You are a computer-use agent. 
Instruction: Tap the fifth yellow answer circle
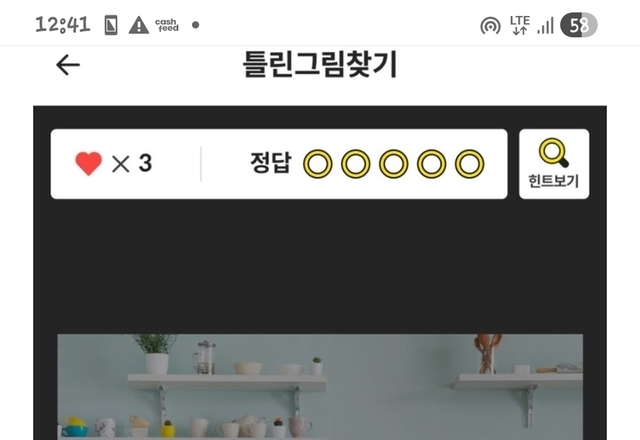point(469,164)
